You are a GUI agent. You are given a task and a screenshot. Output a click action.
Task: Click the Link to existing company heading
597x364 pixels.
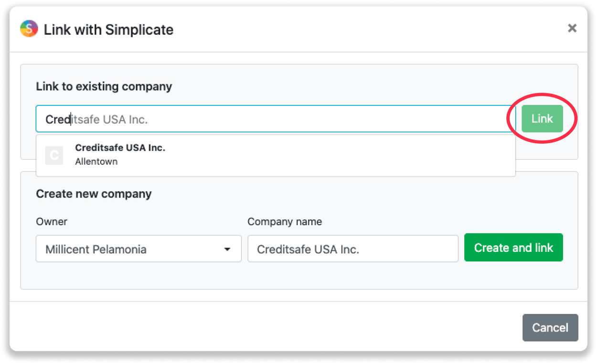pyautogui.click(x=104, y=86)
